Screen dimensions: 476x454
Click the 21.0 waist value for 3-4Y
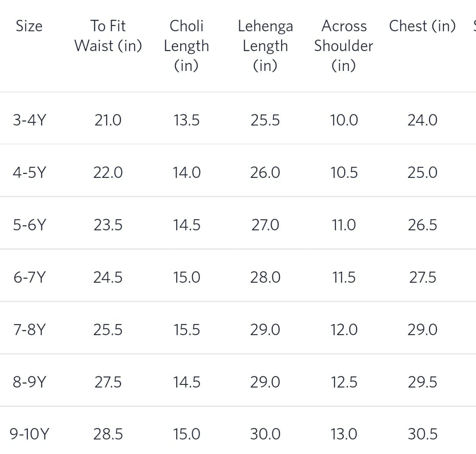pos(108,120)
